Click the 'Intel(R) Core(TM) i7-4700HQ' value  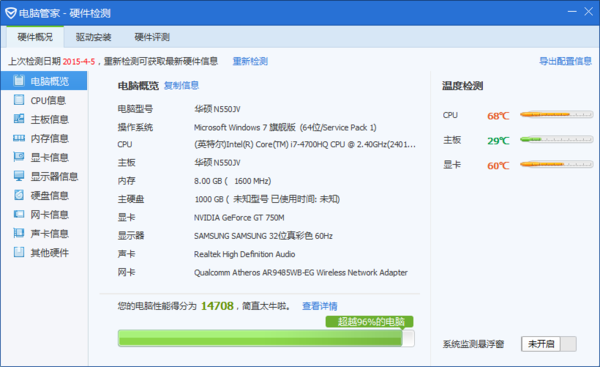point(305,145)
